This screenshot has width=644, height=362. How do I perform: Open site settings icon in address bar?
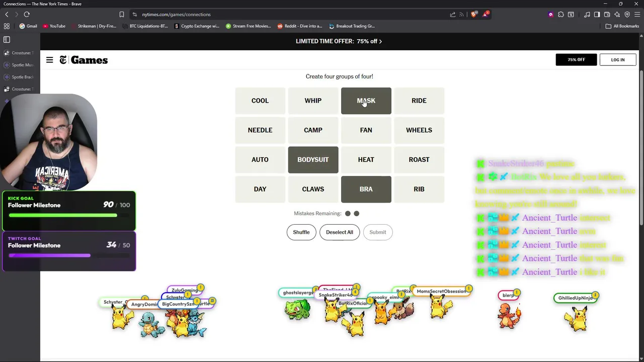coord(134,15)
